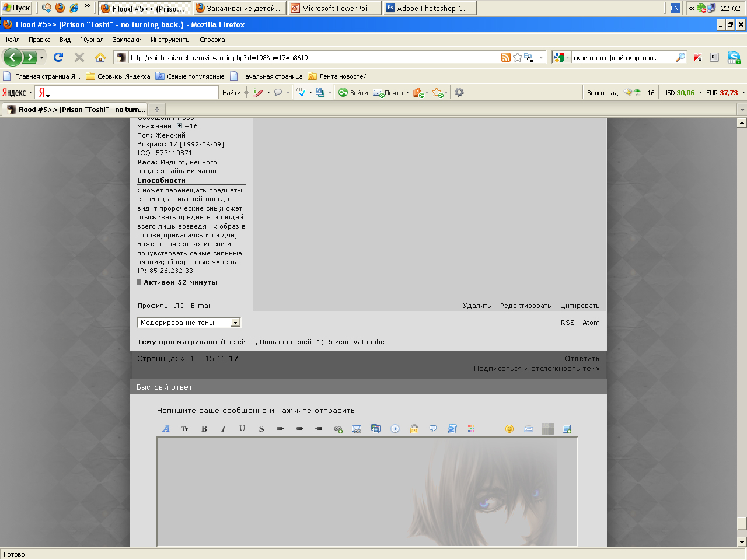The width and height of the screenshot is (747, 560).
Task: Open the Журнал menu
Action: 92,40
